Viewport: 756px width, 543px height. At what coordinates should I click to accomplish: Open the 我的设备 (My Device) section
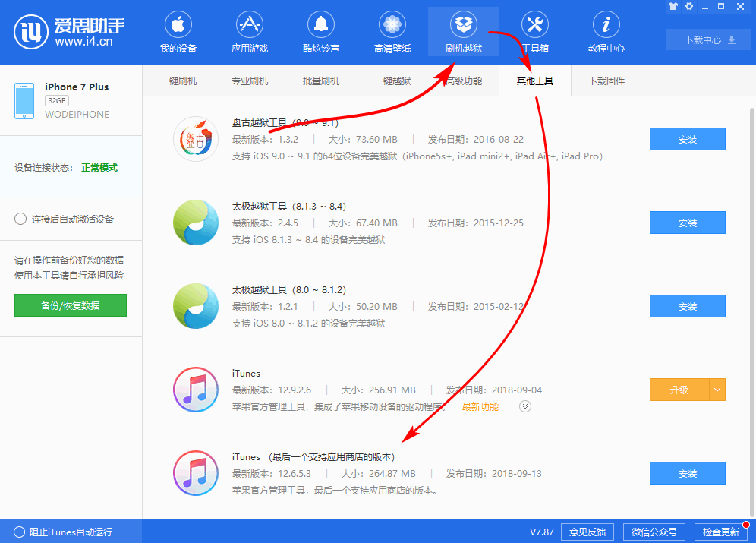pyautogui.click(x=178, y=31)
